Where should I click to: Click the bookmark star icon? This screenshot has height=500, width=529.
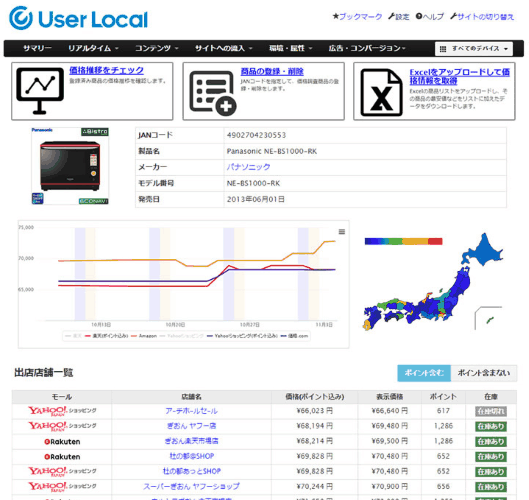335,16
